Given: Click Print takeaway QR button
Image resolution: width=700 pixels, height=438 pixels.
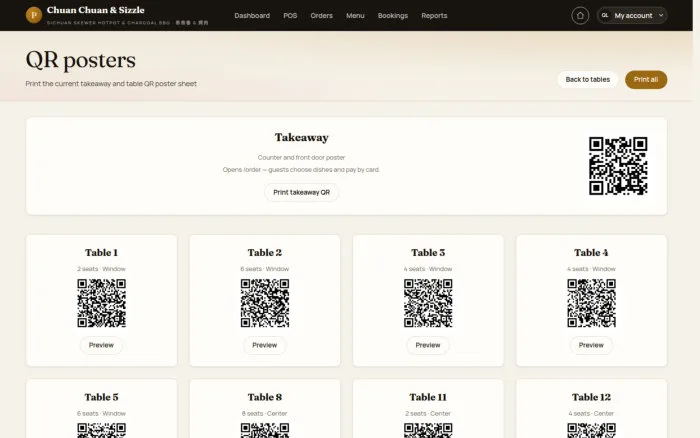Looking at the screenshot, I should [x=301, y=192].
